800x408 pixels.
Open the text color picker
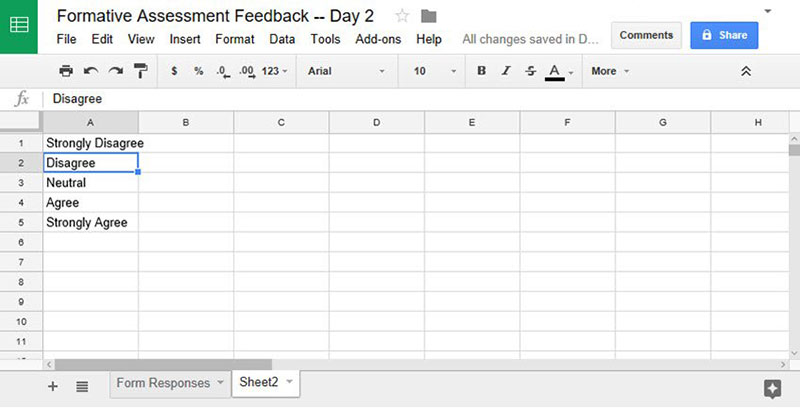coord(559,72)
